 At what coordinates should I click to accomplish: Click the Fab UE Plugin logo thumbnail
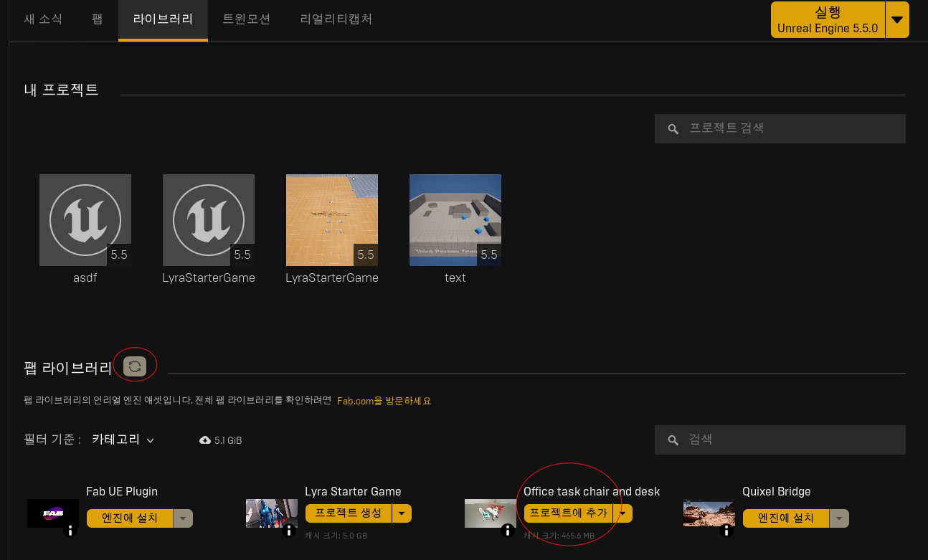coord(53,513)
